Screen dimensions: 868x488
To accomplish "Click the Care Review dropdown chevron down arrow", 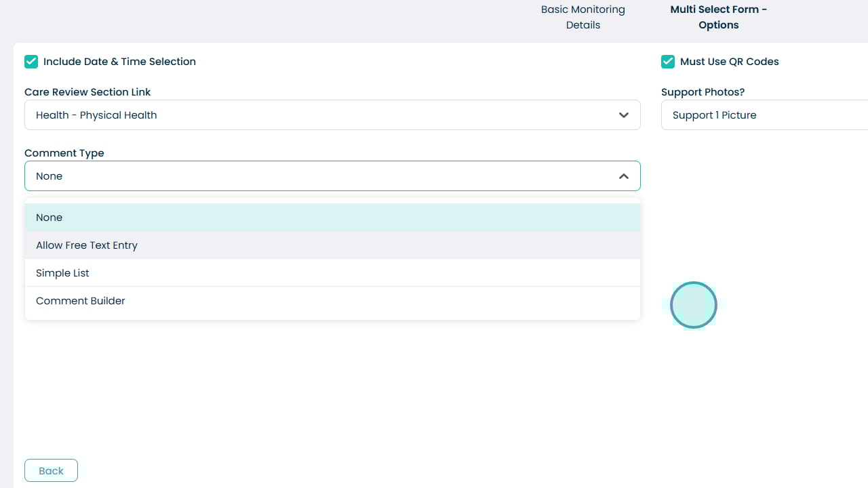I will tap(623, 115).
